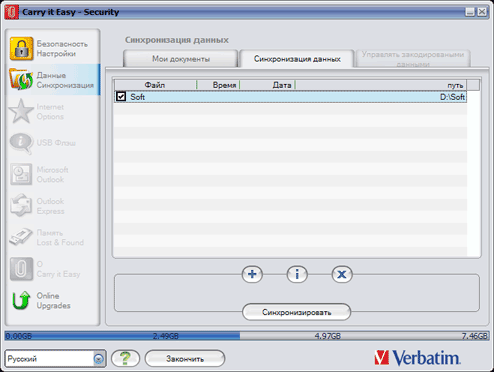Select the Данные Синхронизация folder icon
The width and height of the screenshot is (494, 372).
click(21, 79)
